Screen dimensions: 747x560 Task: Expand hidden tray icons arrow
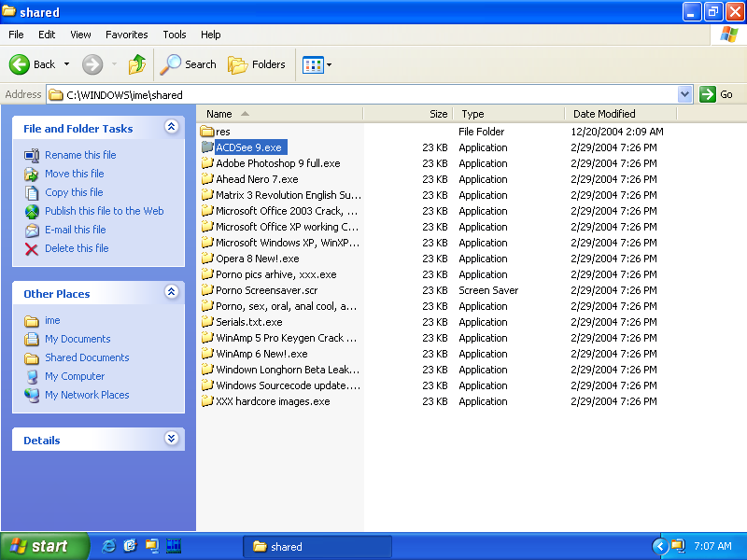(x=660, y=546)
